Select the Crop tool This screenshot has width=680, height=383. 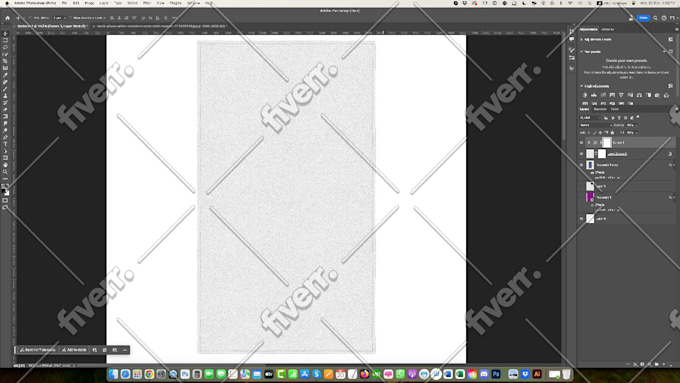pyautogui.click(x=5, y=62)
